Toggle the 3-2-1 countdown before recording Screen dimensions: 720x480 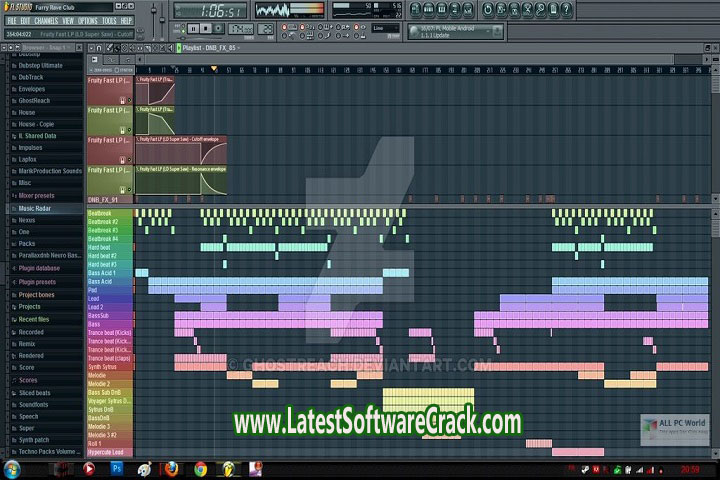[303, 28]
